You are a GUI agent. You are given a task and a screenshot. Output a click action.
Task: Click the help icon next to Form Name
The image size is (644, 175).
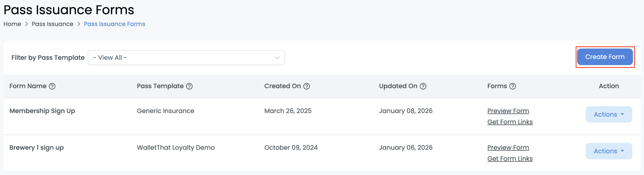point(52,86)
